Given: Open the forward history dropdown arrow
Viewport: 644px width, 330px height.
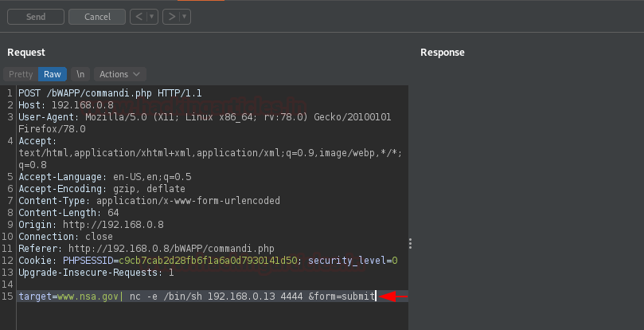Looking at the screenshot, I should pyautogui.click(x=185, y=17).
